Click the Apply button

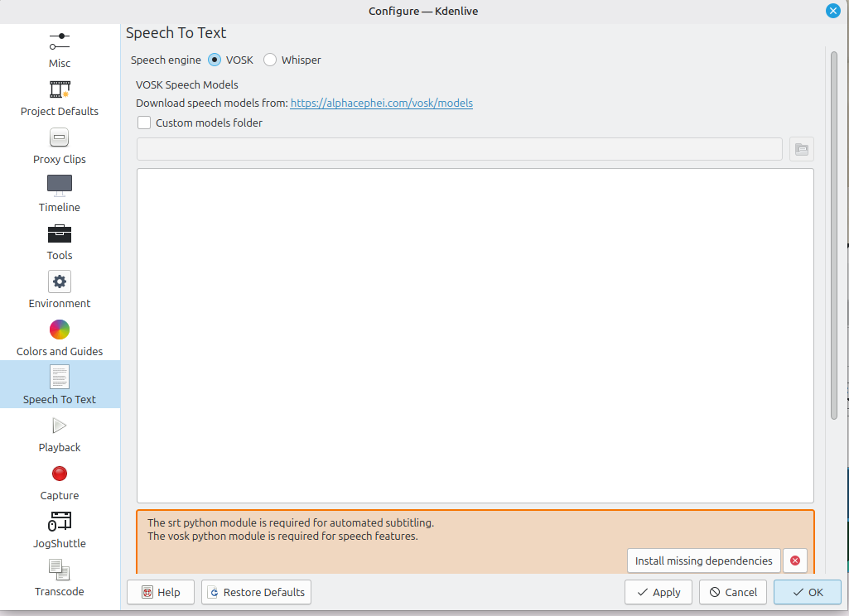[x=658, y=592]
